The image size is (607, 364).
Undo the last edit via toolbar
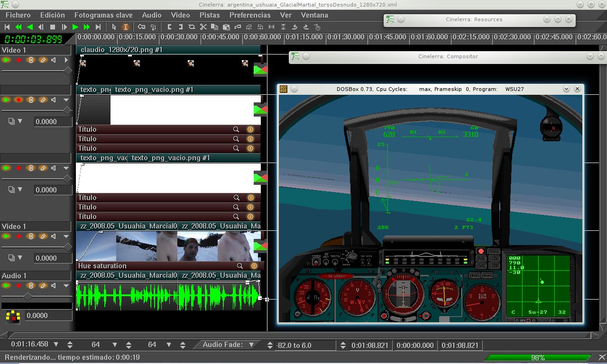294,27
